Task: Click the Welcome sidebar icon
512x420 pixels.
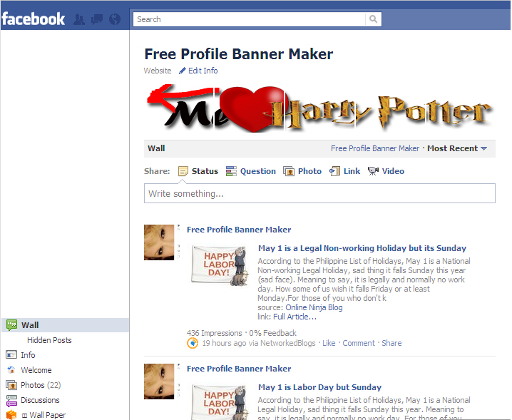Action: click(x=11, y=369)
